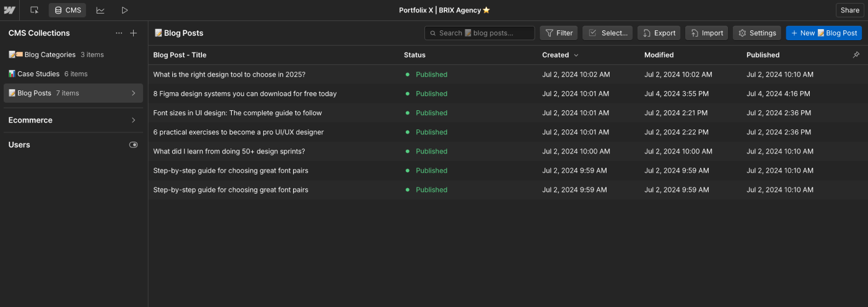The height and width of the screenshot is (307, 868).
Task: Open post '8 Figma design systems you can download'
Action: [x=245, y=93]
